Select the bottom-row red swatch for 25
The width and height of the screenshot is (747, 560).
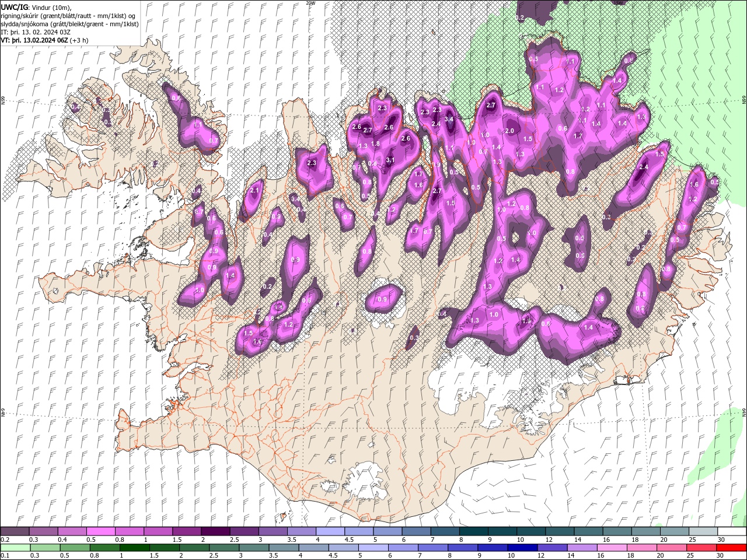pyautogui.click(x=702, y=548)
